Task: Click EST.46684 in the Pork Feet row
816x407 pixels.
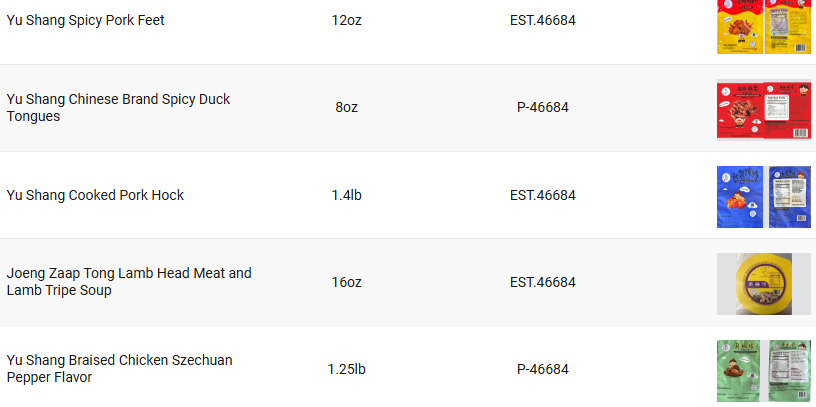Action: click(x=543, y=20)
